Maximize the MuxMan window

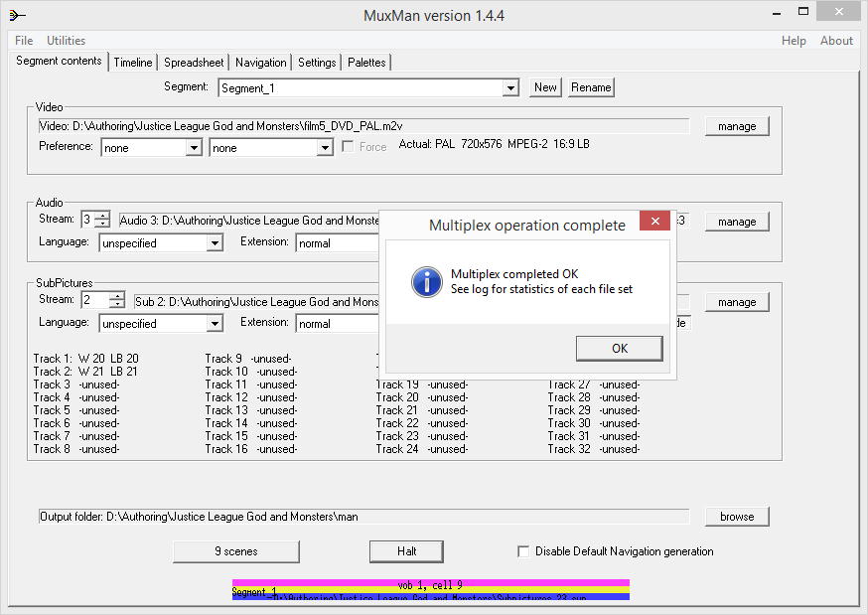tap(803, 12)
